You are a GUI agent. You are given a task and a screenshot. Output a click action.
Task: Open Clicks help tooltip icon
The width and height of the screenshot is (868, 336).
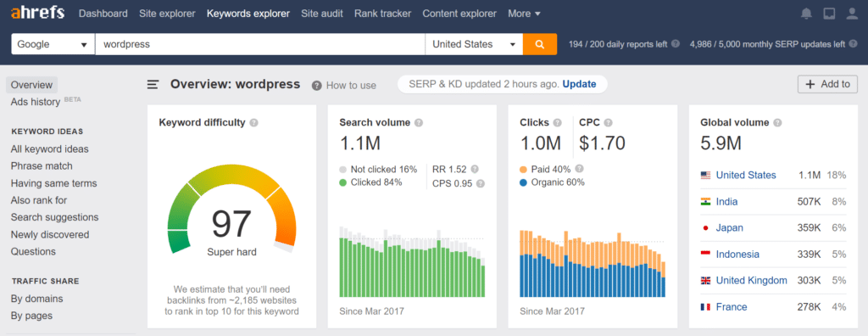558,122
